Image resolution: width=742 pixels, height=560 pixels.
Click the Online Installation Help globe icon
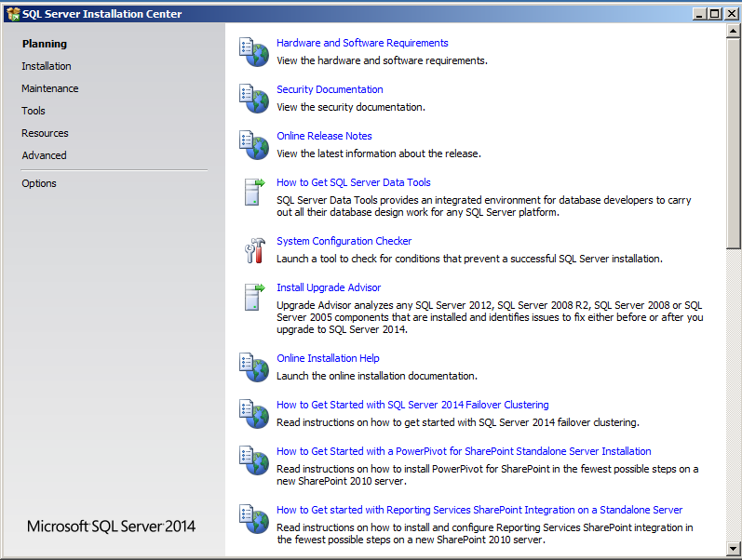(253, 367)
